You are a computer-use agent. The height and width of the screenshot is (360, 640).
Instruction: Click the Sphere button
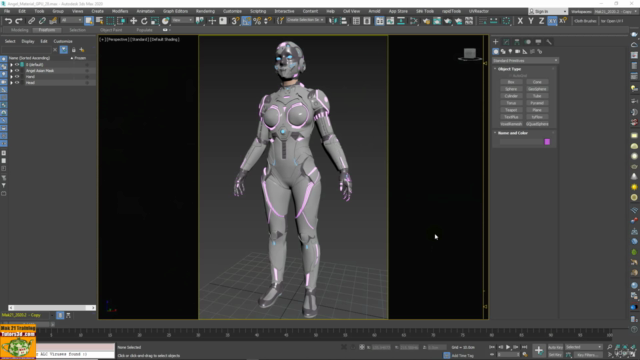[x=511, y=89]
